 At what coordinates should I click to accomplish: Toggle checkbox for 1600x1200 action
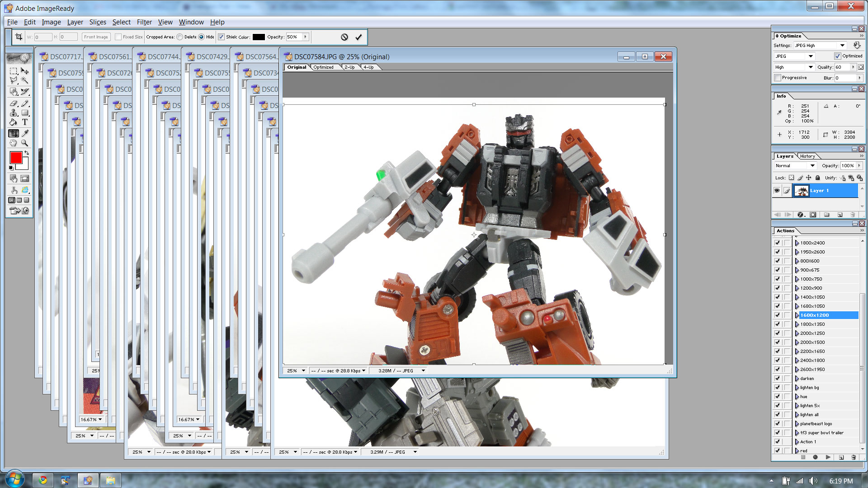(778, 315)
